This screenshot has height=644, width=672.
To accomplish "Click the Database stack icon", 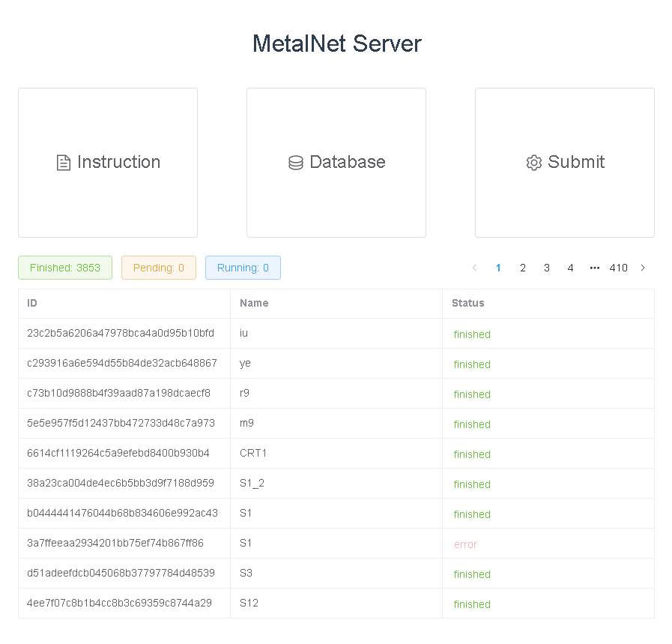I will point(296,163).
